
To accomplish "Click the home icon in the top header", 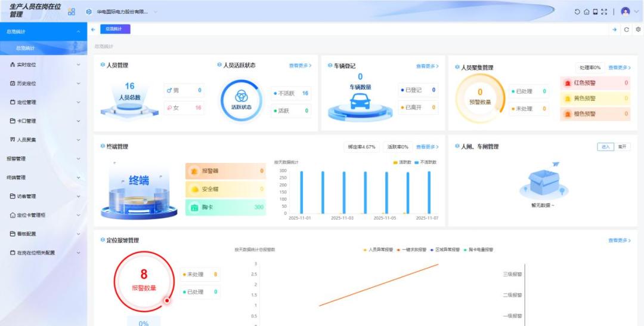I will pos(586,12).
